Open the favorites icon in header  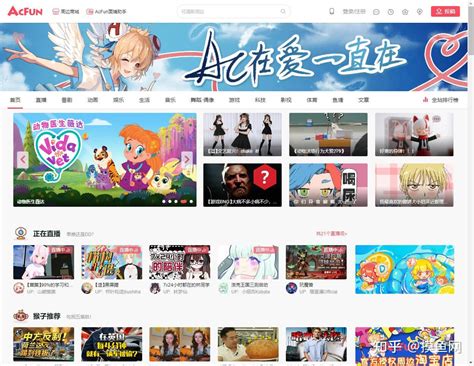pos(405,12)
